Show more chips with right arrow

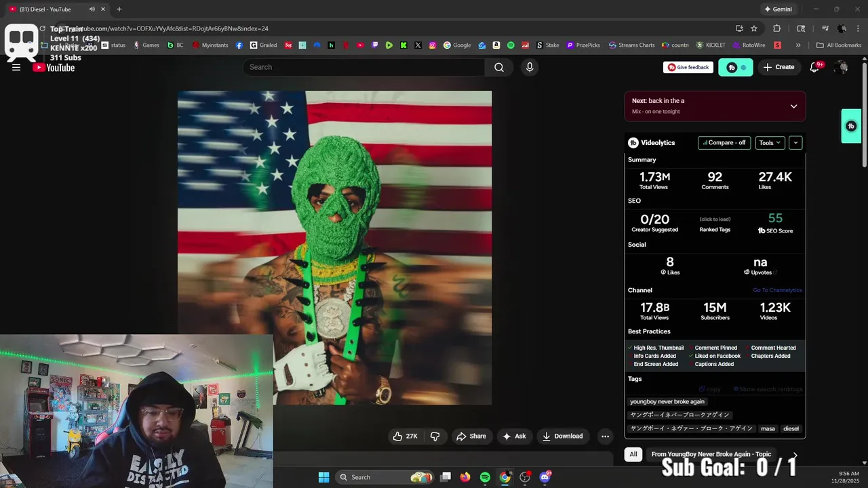(x=795, y=455)
